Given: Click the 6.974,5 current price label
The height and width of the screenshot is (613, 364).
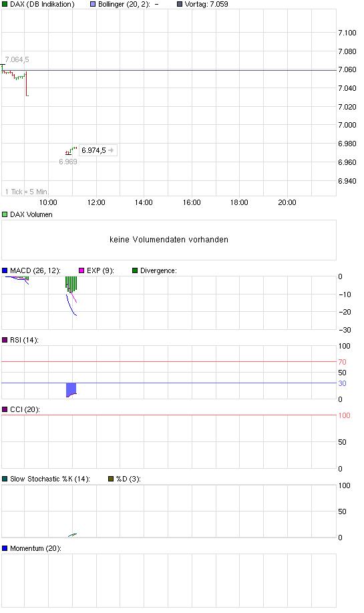Looking at the screenshot, I should [x=94, y=150].
